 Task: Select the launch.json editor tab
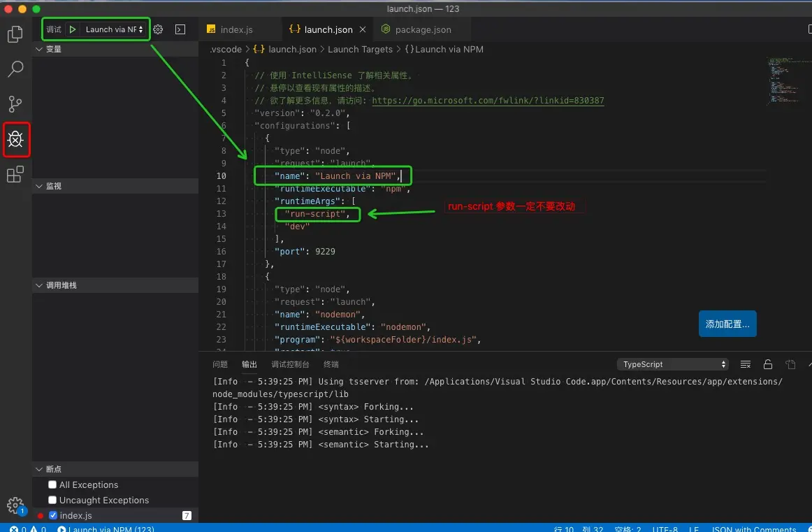point(328,29)
